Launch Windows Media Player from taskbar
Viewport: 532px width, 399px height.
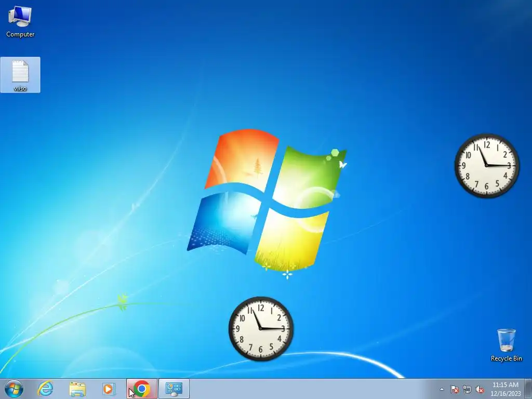click(x=109, y=389)
